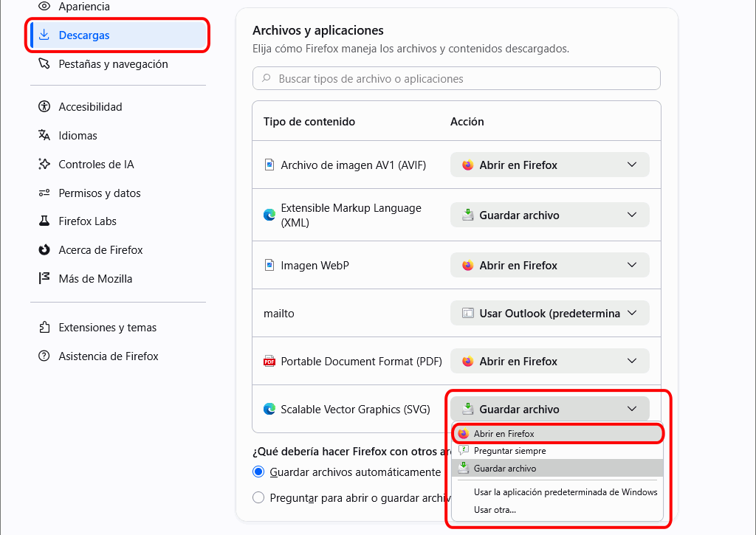The height and width of the screenshot is (535, 756).
Task: Click the file icon beside Archivo de imagen AV1
Action: point(269,165)
